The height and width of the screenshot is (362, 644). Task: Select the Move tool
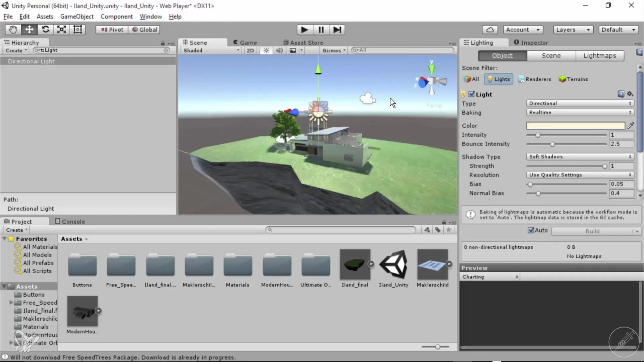tap(29, 29)
